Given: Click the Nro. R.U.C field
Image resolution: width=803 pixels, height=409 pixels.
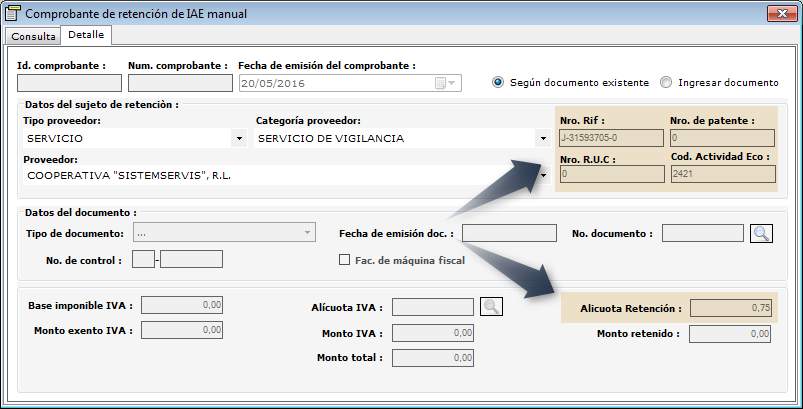Looking at the screenshot, I should coord(612,174).
